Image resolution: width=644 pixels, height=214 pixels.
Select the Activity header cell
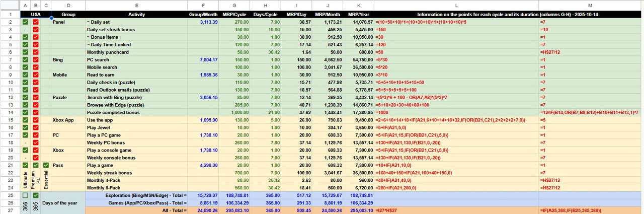pyautogui.click(x=136, y=15)
